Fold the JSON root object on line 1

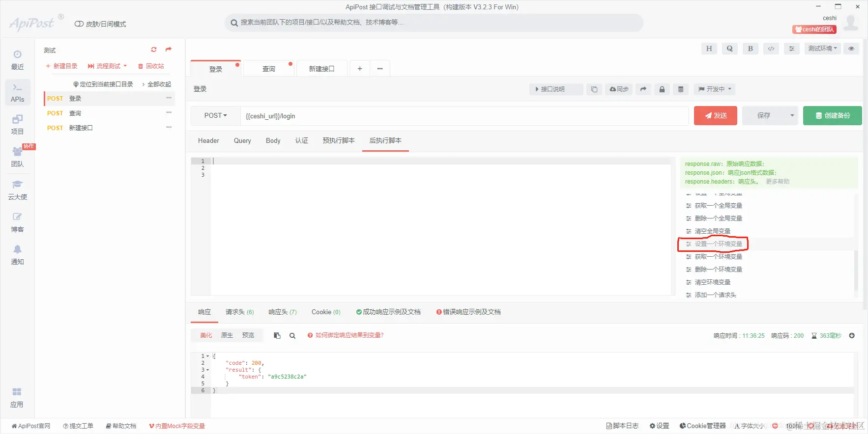click(208, 356)
